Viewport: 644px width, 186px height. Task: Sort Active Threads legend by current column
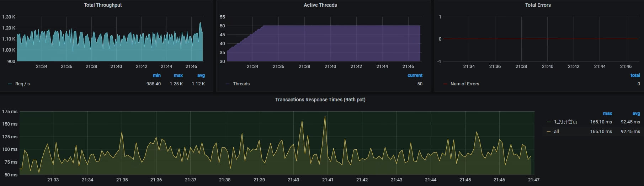click(x=415, y=75)
